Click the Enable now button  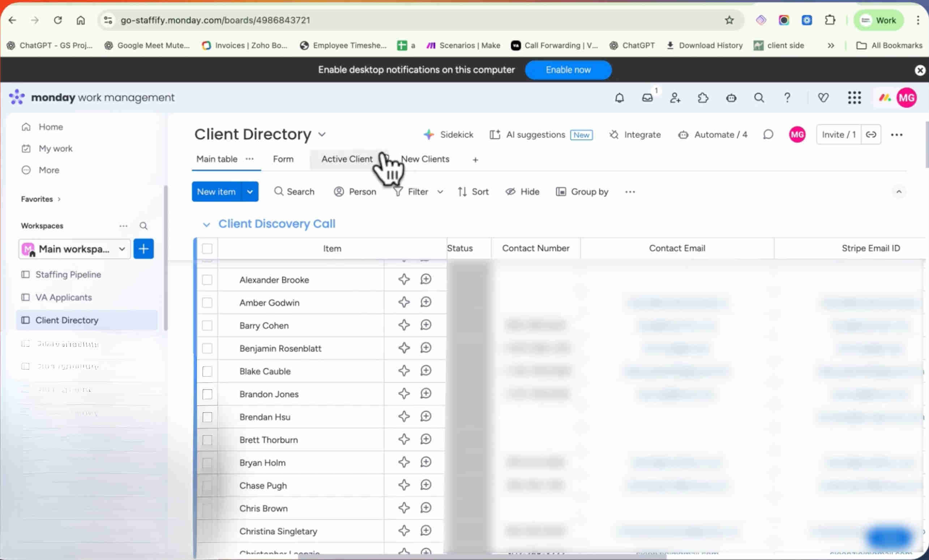coord(568,70)
